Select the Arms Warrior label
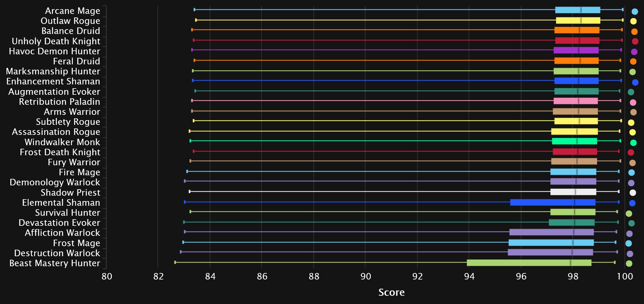 click(72, 112)
